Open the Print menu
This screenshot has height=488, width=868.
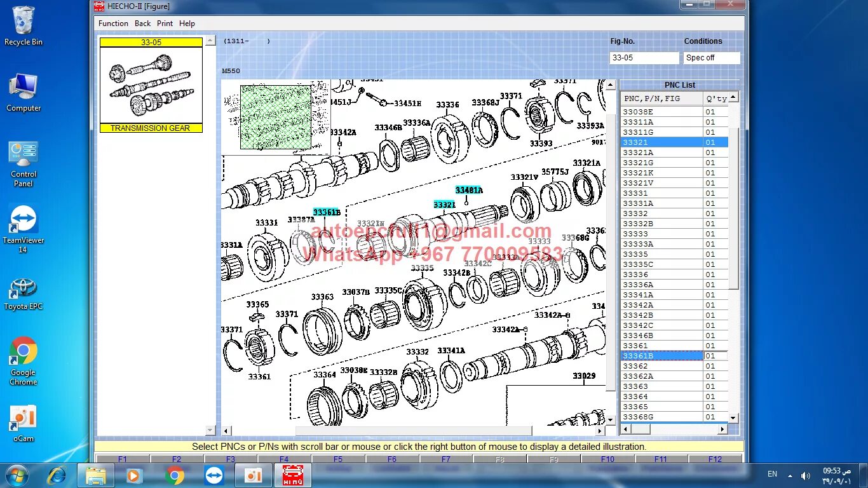pyautogui.click(x=165, y=24)
